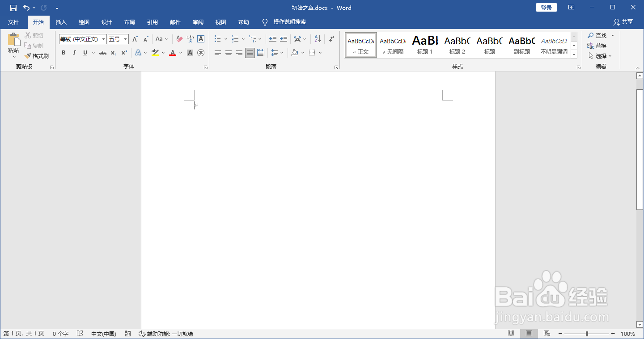The width and height of the screenshot is (644, 339).
Task: Decrease font size with the shrink-font icon
Action: tap(146, 39)
